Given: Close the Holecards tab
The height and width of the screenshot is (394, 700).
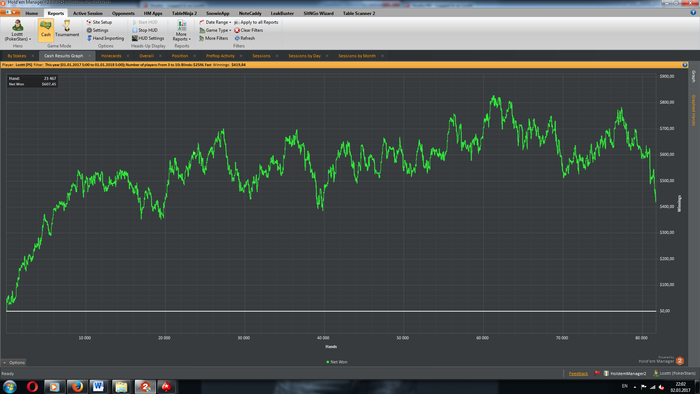Looking at the screenshot, I should pyautogui.click(x=128, y=56).
